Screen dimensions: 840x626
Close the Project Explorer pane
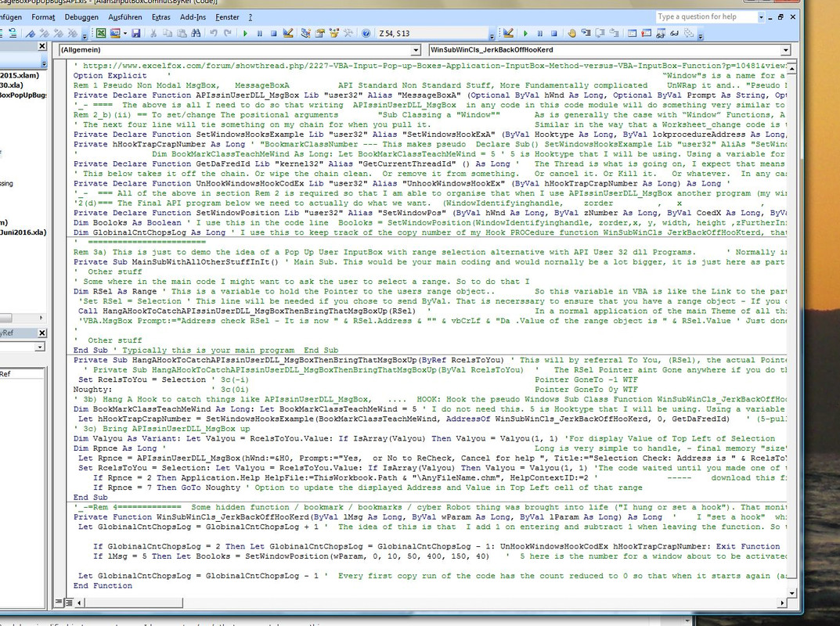42,47
